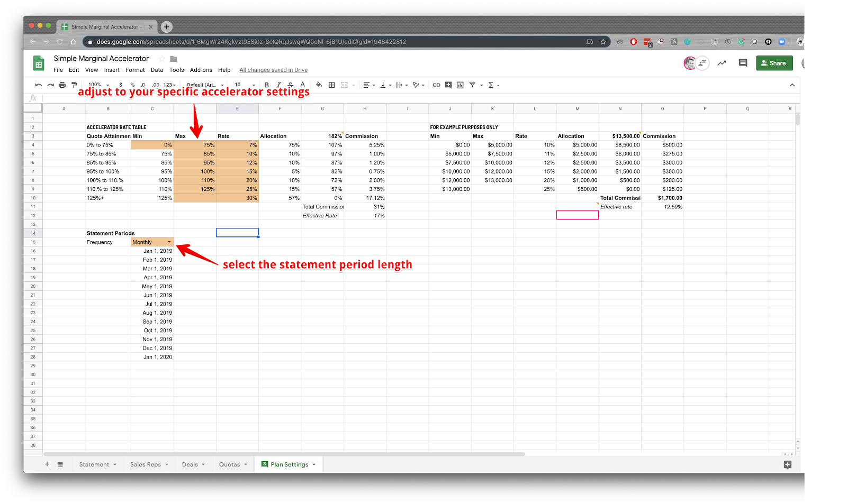This screenshot has height=504, width=847.
Task: Collapse the toolbar with the chevron
Action: (x=792, y=85)
